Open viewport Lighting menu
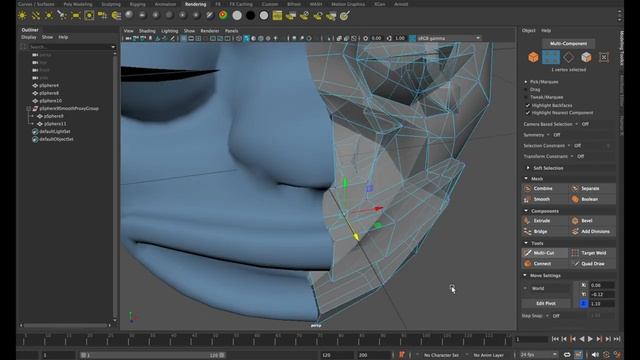The width and height of the screenshot is (640, 360). click(x=169, y=31)
